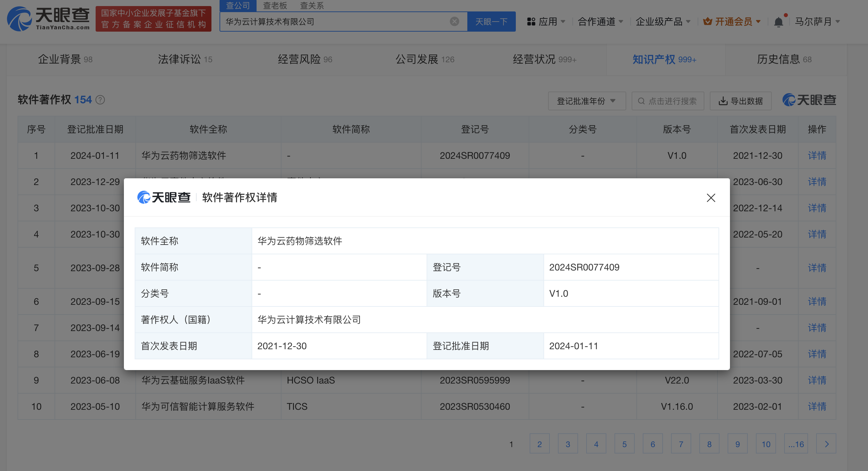Click copyright owner 华为云计算技术有限公司 in the dialog
The width and height of the screenshot is (868, 471).
coord(309,320)
